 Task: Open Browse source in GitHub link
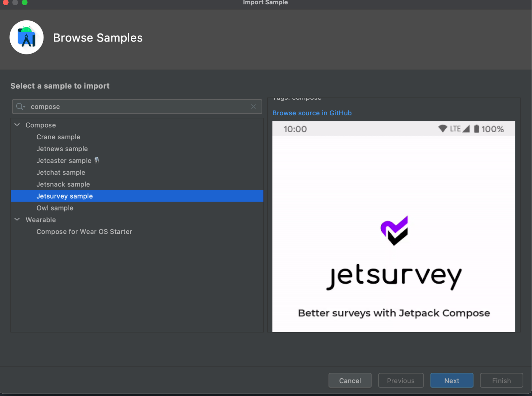click(312, 113)
